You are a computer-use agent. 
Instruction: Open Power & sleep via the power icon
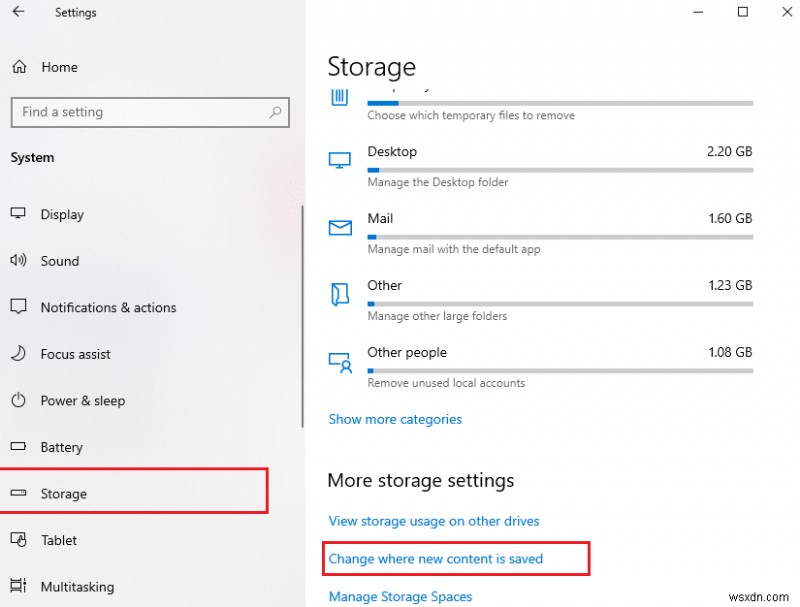pyautogui.click(x=18, y=400)
